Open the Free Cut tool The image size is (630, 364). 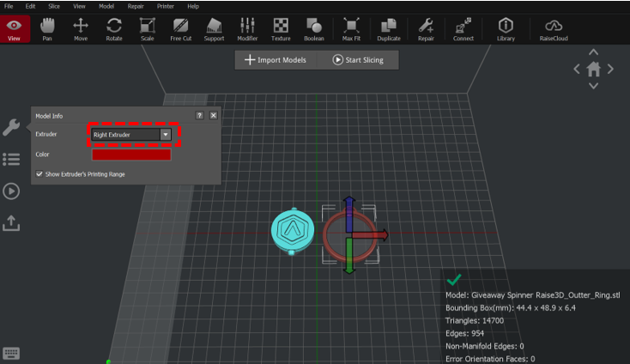pos(180,27)
